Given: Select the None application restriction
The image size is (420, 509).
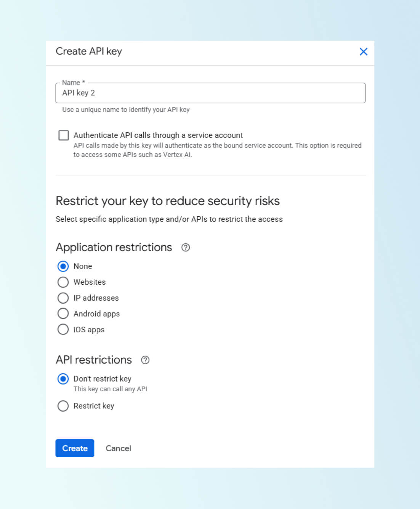Looking at the screenshot, I should (x=63, y=266).
